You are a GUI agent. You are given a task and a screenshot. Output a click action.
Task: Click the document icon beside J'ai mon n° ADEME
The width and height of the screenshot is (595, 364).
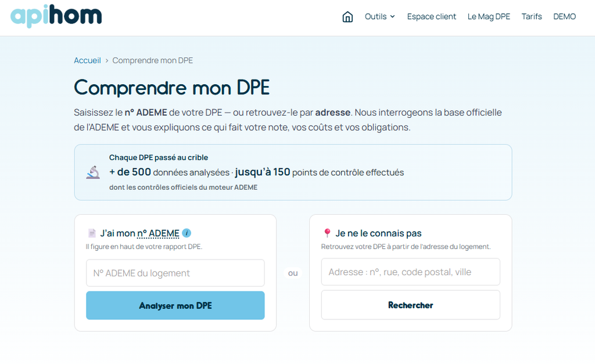[x=92, y=233]
